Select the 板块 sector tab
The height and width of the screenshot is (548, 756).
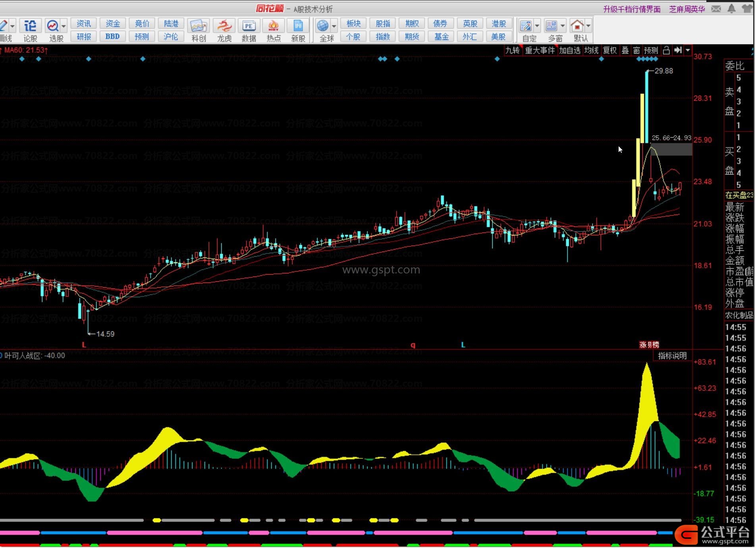[353, 23]
